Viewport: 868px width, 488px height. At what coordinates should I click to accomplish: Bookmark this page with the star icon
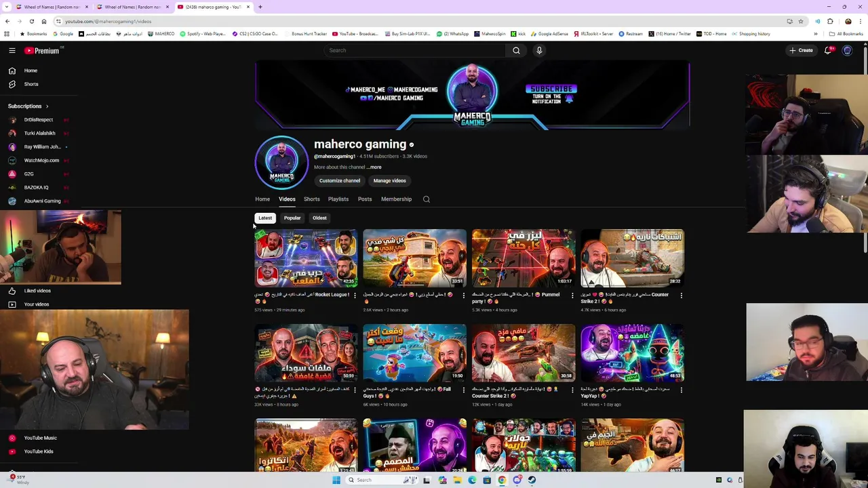(801, 21)
